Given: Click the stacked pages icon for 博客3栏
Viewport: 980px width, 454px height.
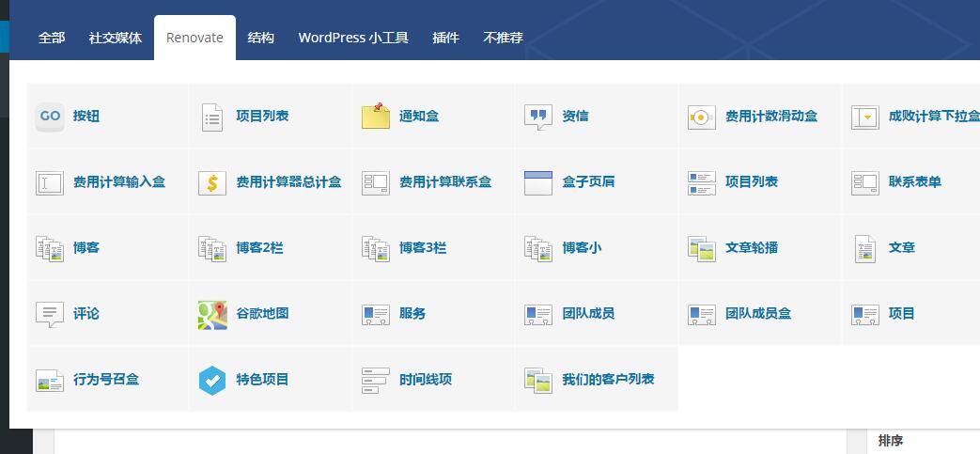Looking at the screenshot, I should (x=376, y=249).
